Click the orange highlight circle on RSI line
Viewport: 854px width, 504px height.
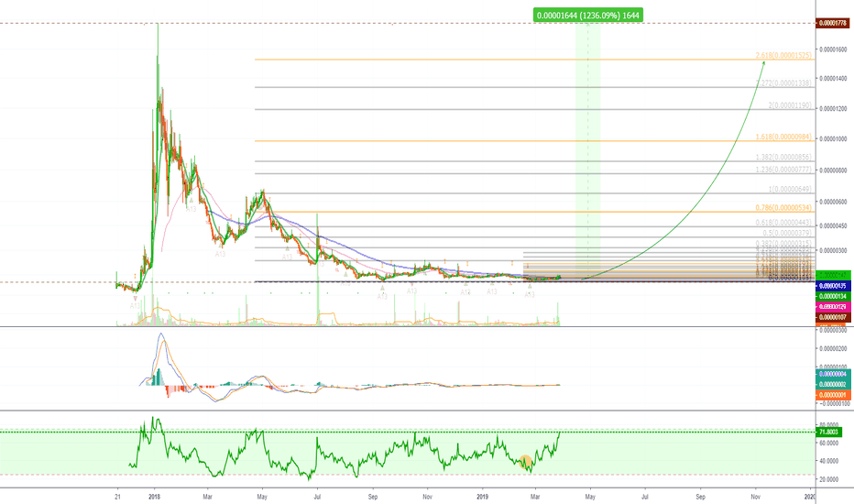(x=525, y=462)
